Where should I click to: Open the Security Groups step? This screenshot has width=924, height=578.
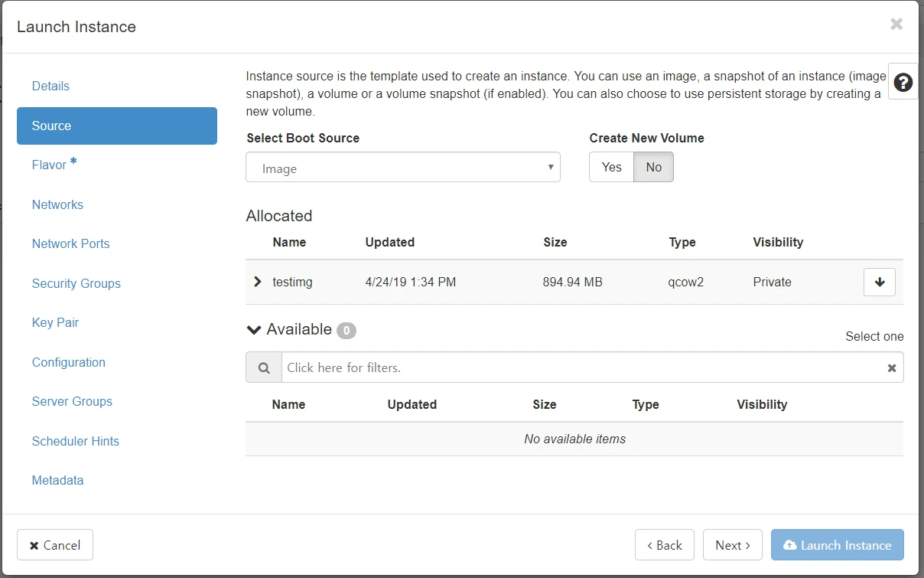click(76, 284)
